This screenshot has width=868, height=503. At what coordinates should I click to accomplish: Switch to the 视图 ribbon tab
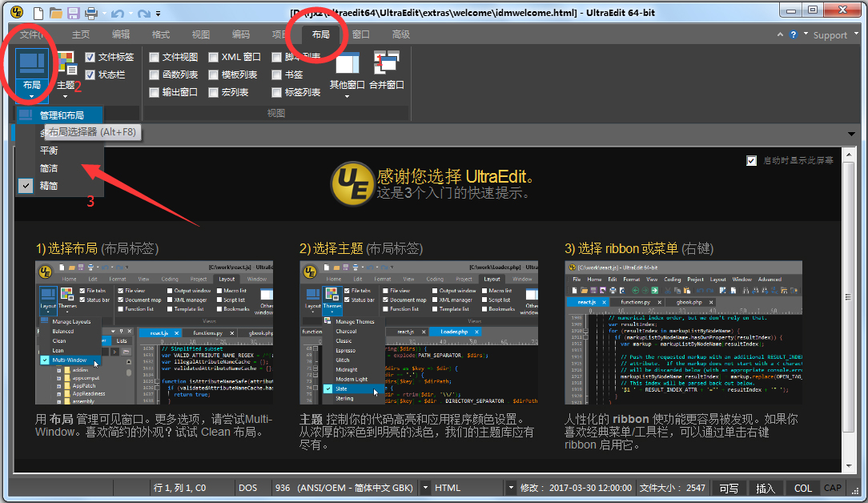point(200,34)
